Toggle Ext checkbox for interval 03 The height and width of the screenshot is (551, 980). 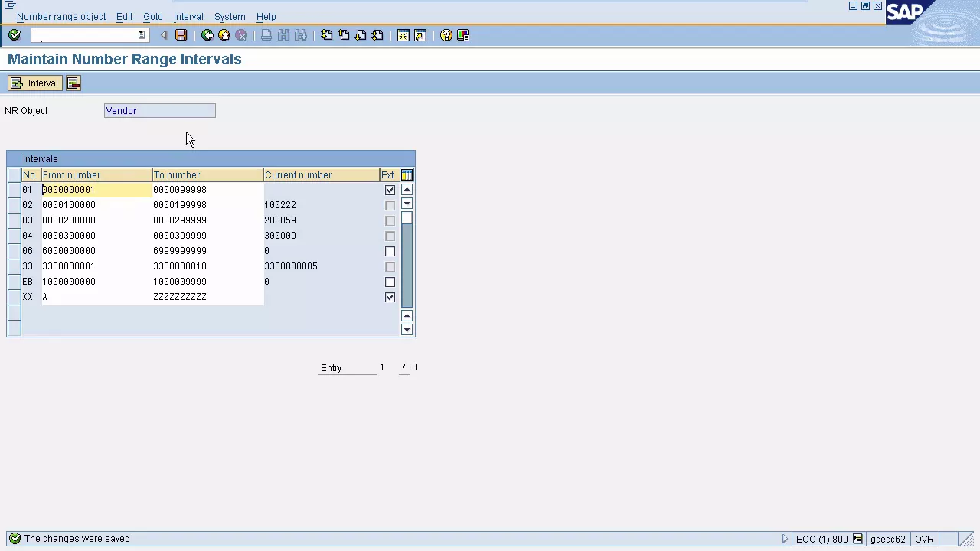click(390, 220)
